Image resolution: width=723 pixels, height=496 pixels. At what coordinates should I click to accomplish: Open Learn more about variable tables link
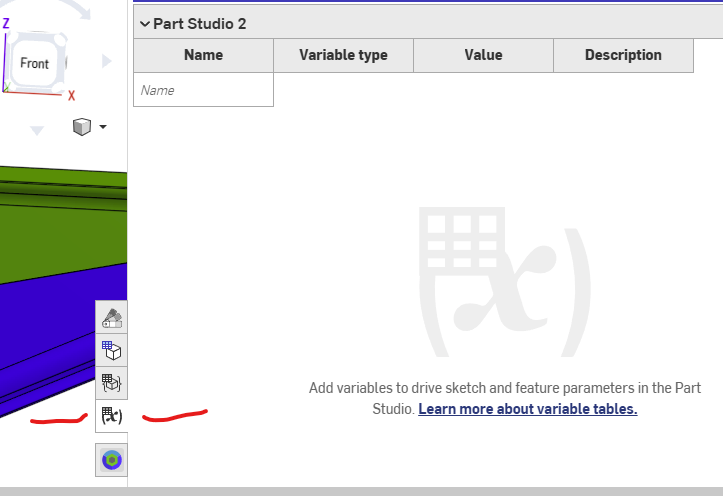point(527,409)
